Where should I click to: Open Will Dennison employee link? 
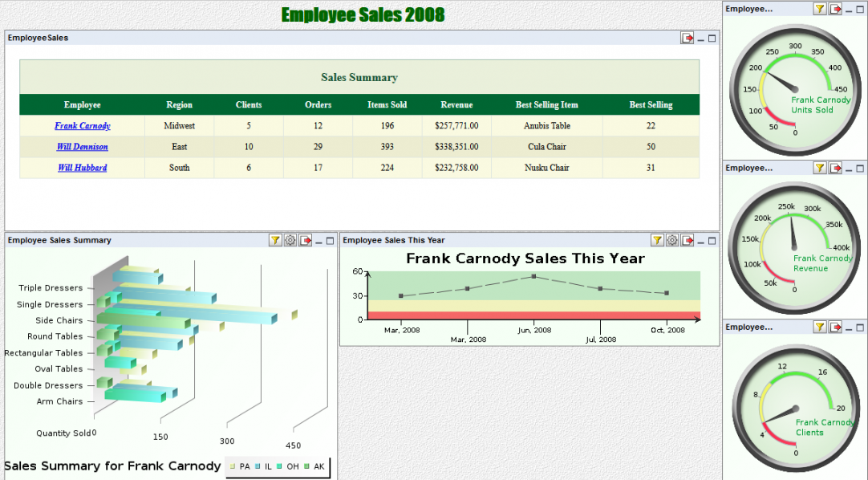tap(83, 147)
